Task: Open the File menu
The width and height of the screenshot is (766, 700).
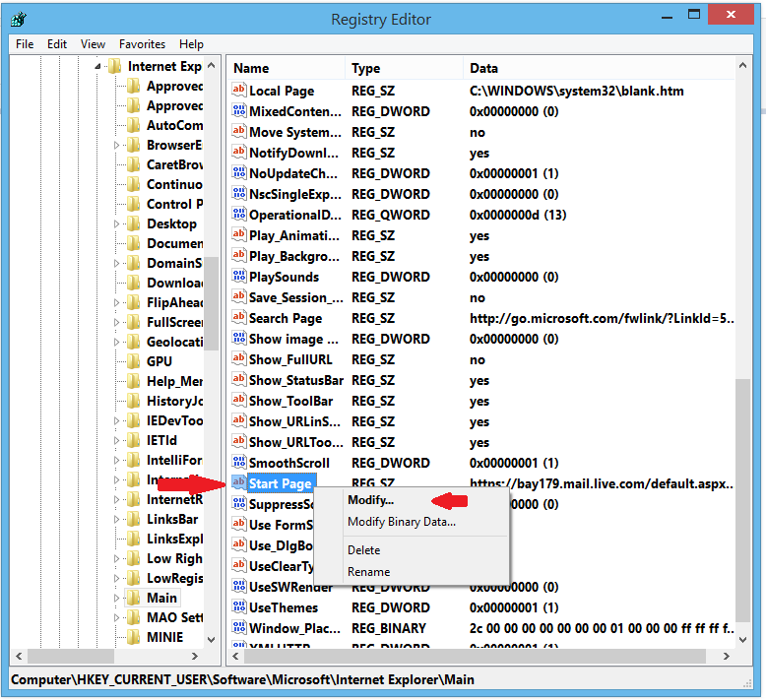Action: point(25,44)
